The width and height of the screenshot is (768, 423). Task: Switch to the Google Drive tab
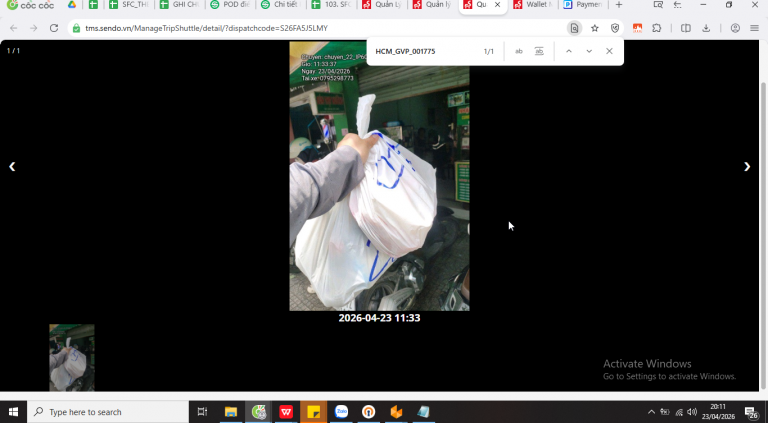click(72, 5)
